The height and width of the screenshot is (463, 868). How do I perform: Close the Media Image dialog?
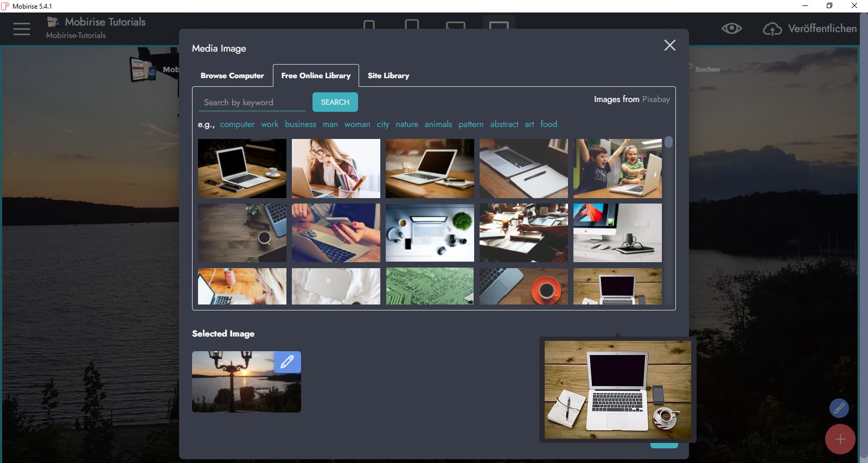pos(670,45)
